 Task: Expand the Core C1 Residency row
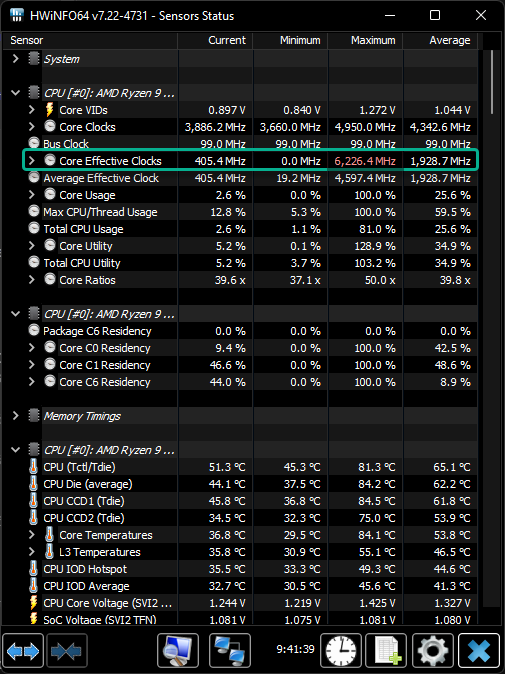pyautogui.click(x=31, y=365)
